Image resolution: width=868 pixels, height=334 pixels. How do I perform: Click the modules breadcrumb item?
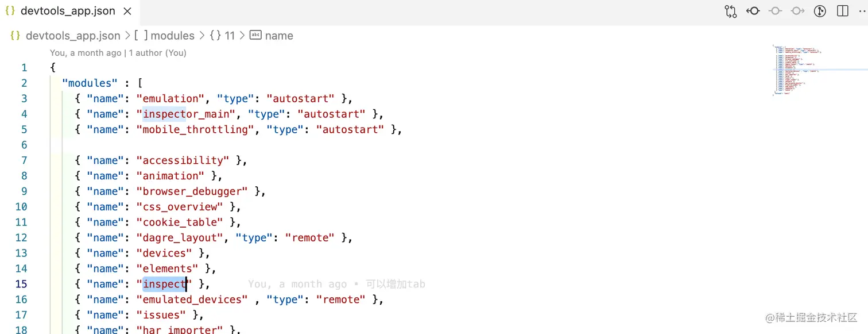pyautogui.click(x=172, y=36)
